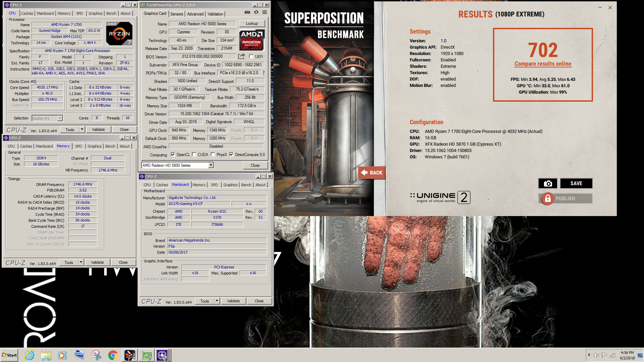The width and height of the screenshot is (644, 362).
Task: Click the GPU-Z screenshot camera icon
Action: coord(247,12)
